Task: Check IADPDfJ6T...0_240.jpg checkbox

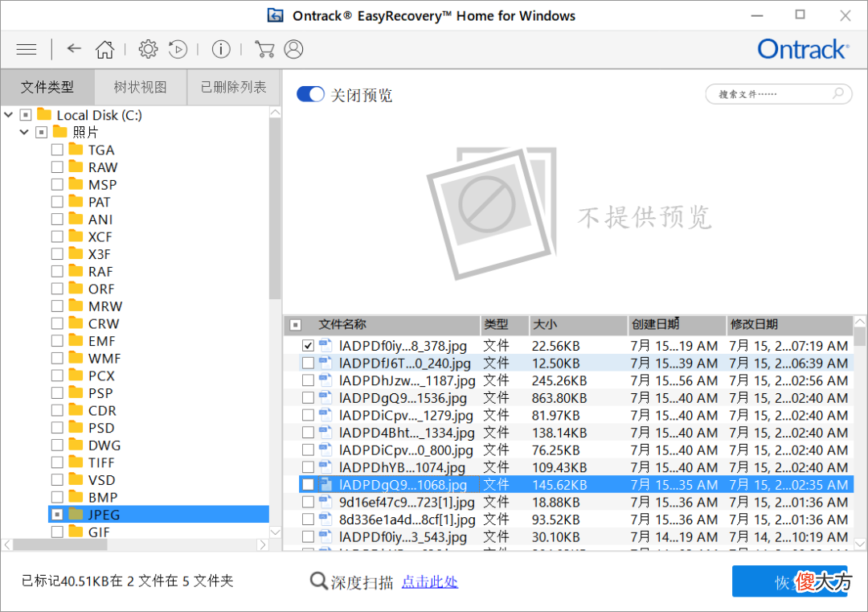Action: pos(309,363)
